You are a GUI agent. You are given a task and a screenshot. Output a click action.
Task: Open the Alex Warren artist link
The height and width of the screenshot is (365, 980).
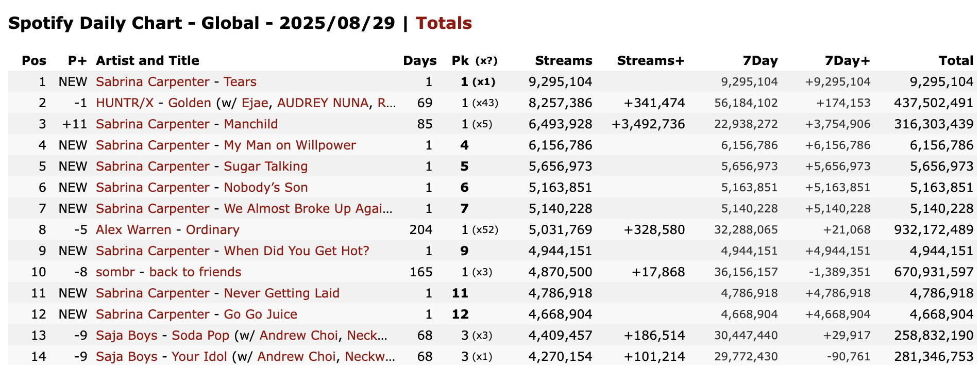coord(133,230)
